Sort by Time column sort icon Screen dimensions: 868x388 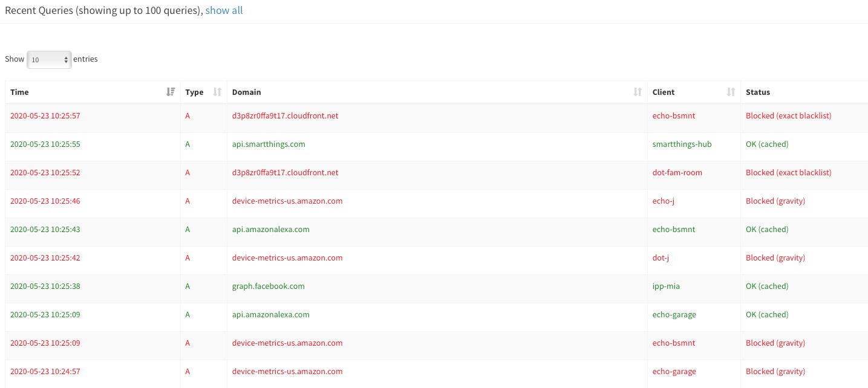tap(171, 92)
